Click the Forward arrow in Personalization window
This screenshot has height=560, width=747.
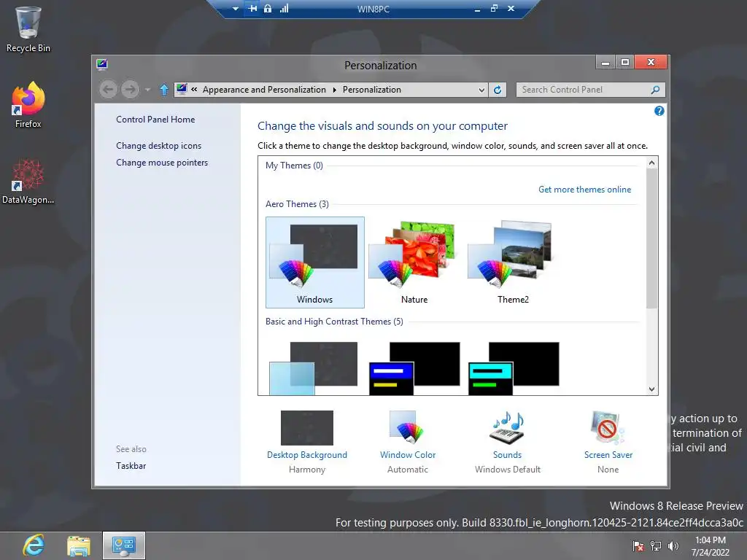[130, 89]
